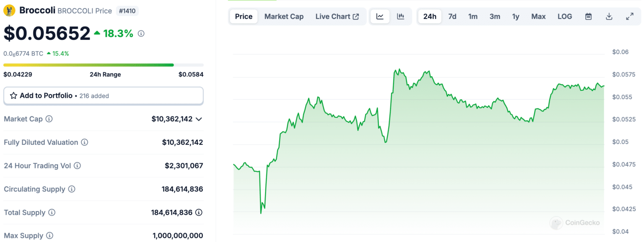Switch to candlestick chart view icon
The image size is (644, 242).
400,16
